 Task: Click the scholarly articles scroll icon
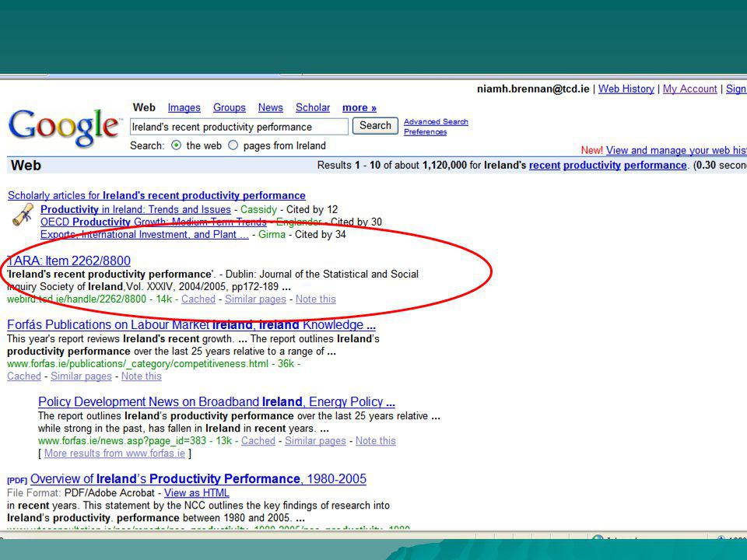click(23, 215)
